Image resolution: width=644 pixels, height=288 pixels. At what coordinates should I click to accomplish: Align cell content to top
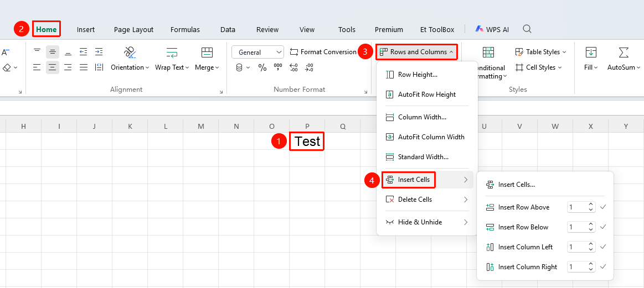[x=37, y=52]
